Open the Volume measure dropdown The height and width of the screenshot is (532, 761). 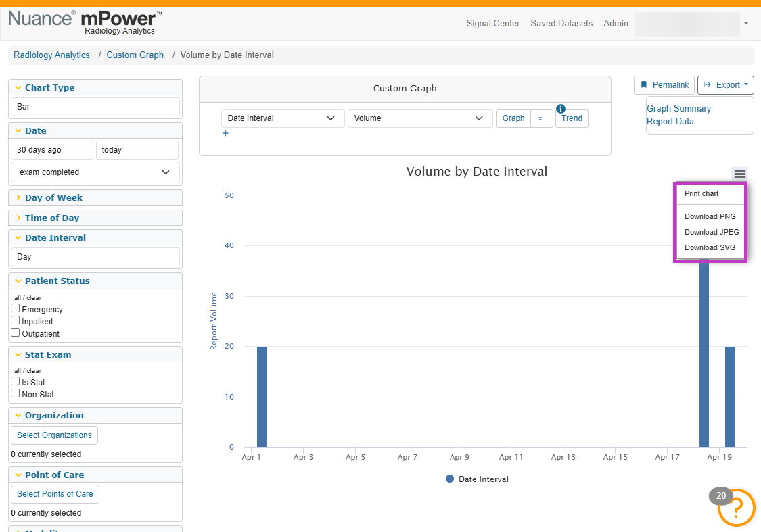tap(418, 118)
